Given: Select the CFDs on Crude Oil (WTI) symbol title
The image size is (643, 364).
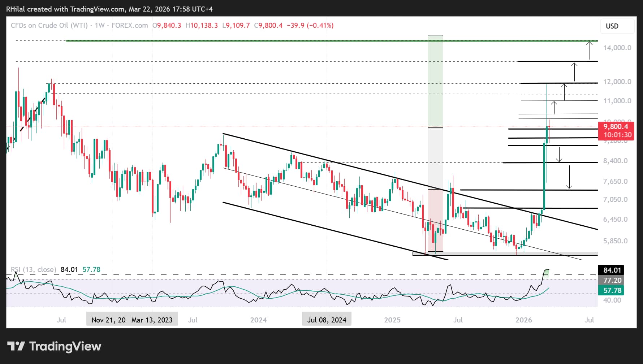Looking at the screenshot, I should click(x=49, y=25).
